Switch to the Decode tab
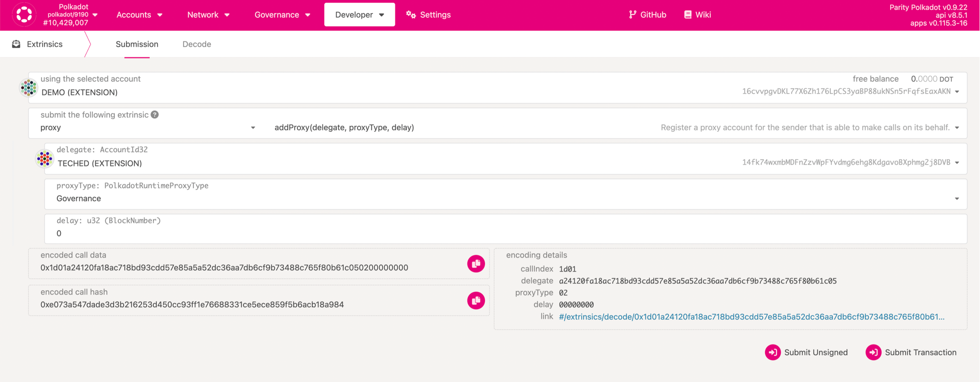980x382 pixels. tap(197, 44)
